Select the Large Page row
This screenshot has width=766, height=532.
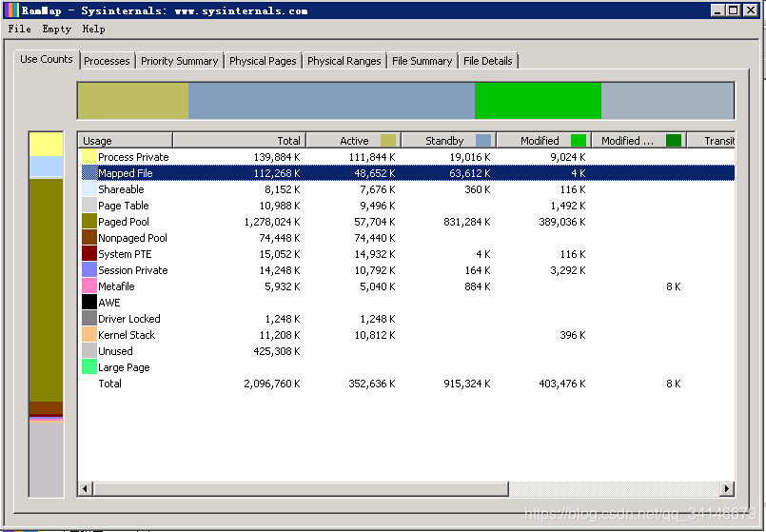(x=406, y=366)
